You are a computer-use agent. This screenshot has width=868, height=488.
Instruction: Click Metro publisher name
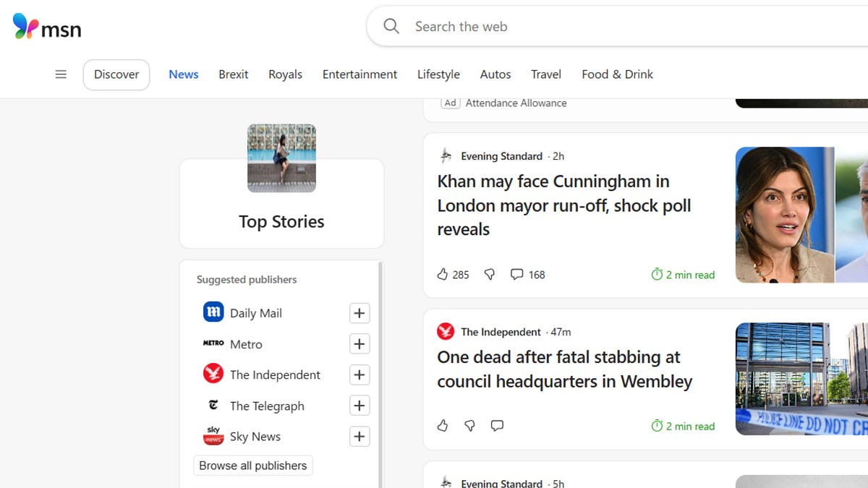point(246,344)
